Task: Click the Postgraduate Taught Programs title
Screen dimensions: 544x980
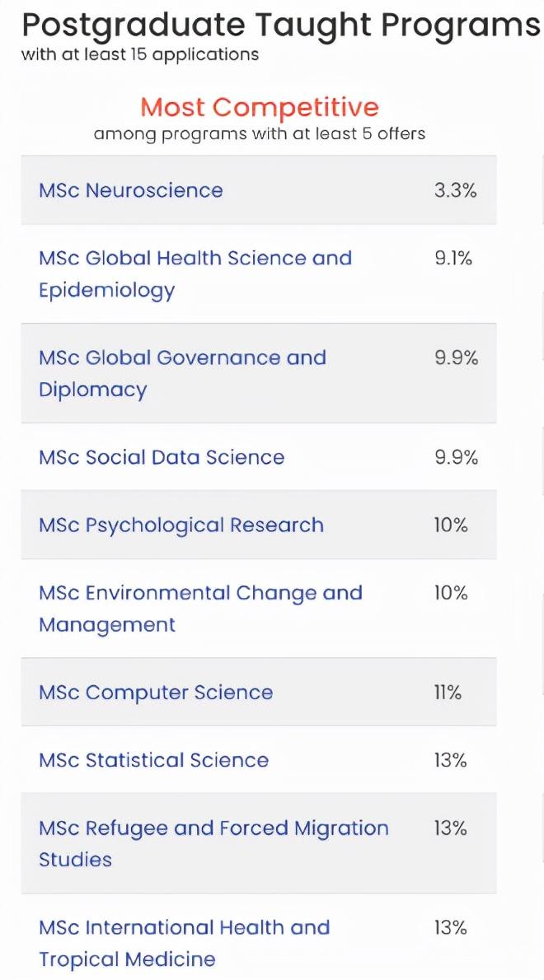Action: click(x=280, y=26)
